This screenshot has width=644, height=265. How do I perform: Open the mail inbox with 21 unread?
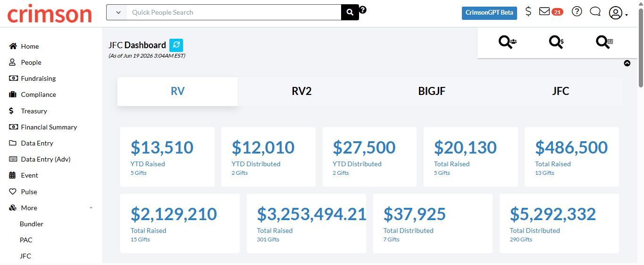[x=551, y=12]
